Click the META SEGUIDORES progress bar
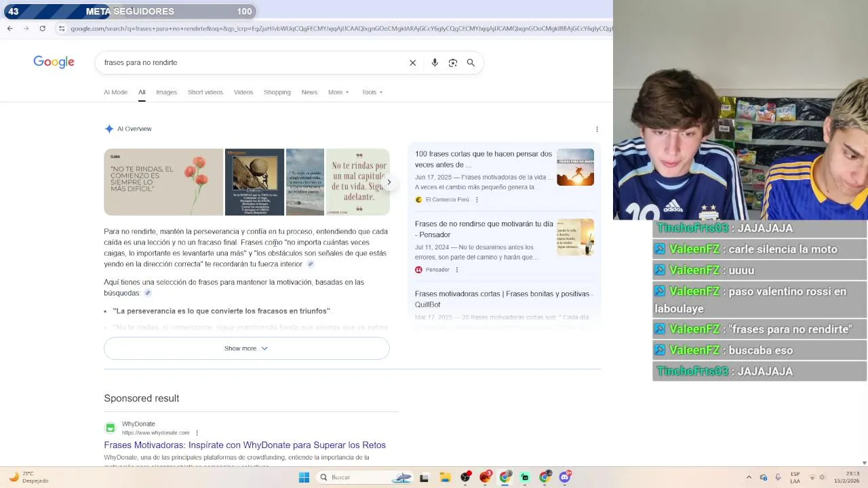The height and width of the screenshot is (488, 868). tap(130, 11)
